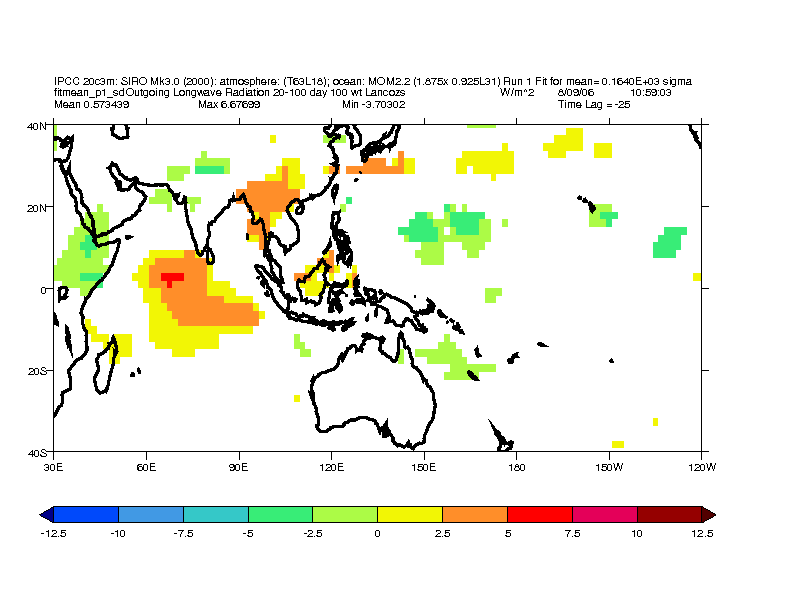Click the teal -7.5 to -5 colorbar segment

[215, 514]
